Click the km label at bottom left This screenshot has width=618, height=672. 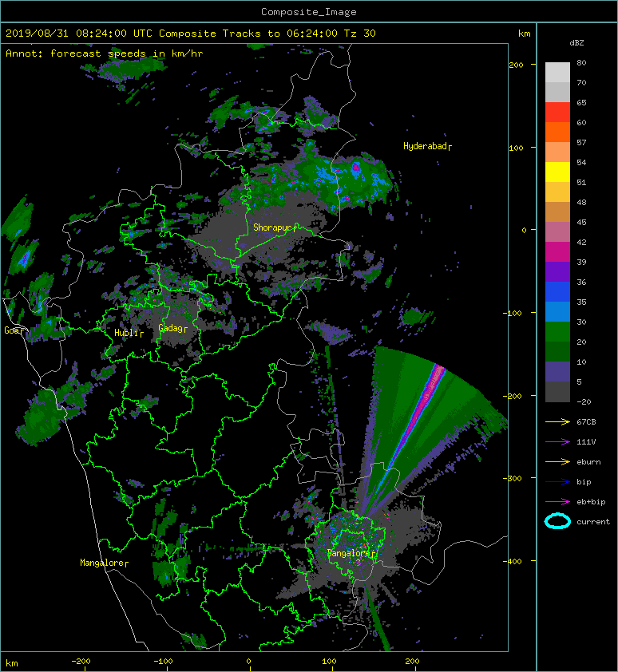click(12, 663)
